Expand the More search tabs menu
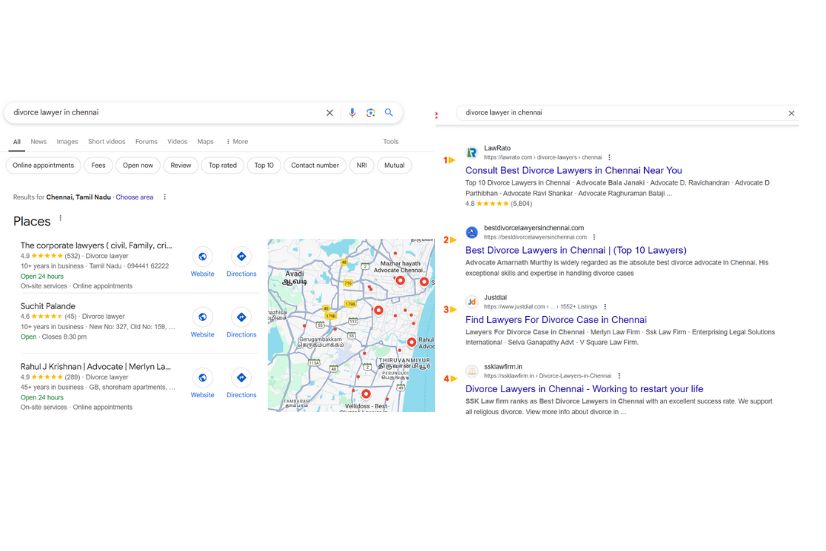826x551 pixels. (237, 142)
